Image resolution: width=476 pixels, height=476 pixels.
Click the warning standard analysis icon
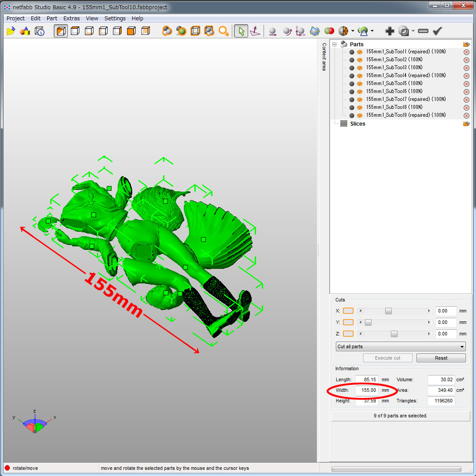[363, 31]
